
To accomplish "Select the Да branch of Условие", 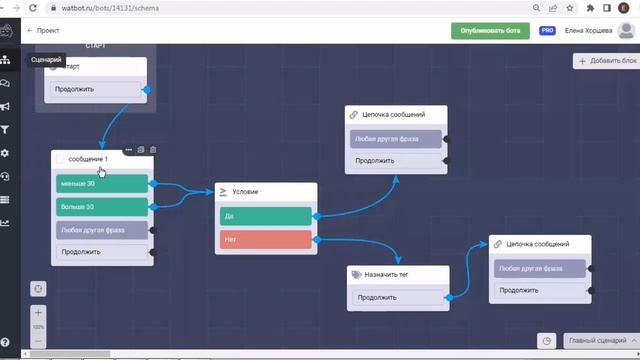I will tap(266, 216).
